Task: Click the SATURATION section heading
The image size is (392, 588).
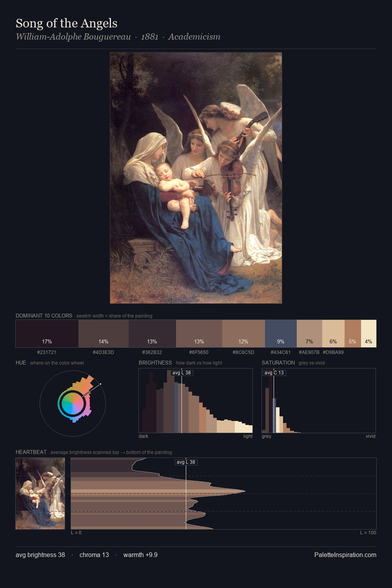Action: click(x=278, y=363)
